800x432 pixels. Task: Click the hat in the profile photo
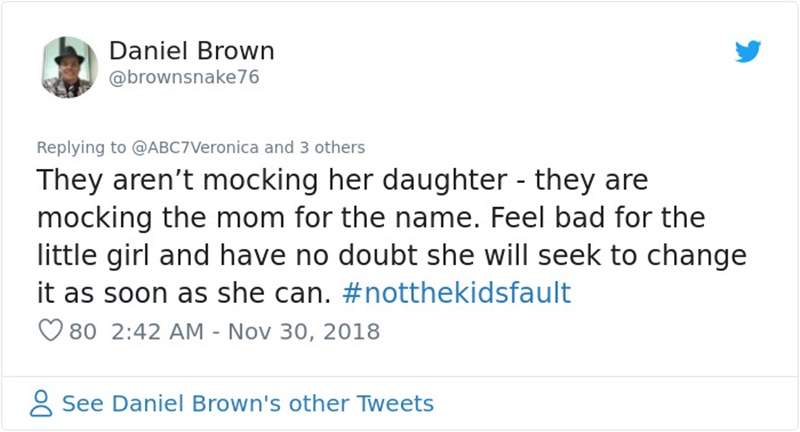coord(69,52)
